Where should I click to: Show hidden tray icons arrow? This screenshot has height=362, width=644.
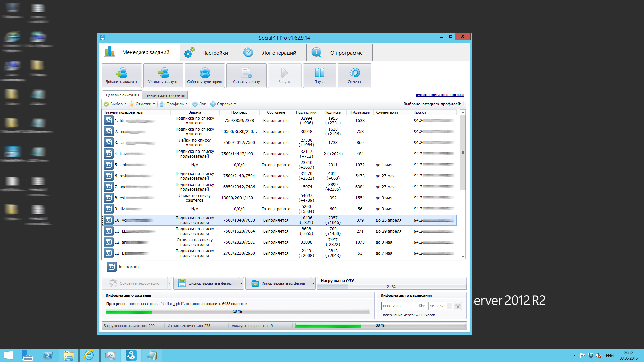(574, 355)
